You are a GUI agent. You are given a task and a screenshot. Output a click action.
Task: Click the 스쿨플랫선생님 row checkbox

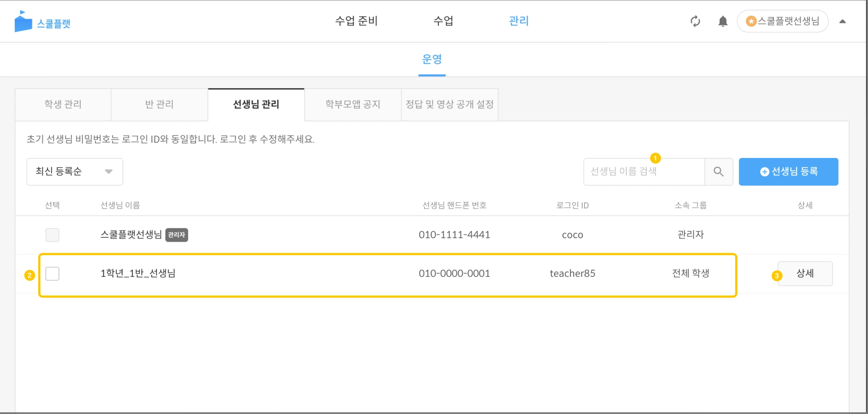(53, 235)
